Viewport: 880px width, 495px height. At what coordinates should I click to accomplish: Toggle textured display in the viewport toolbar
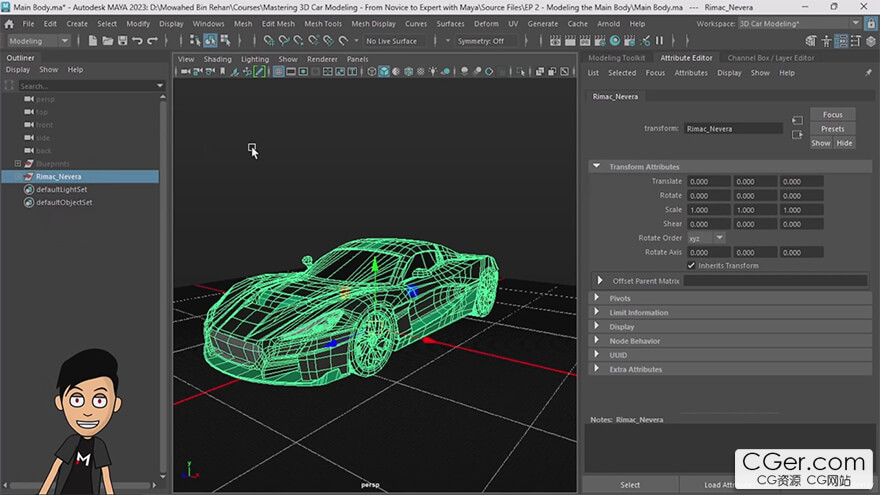point(420,72)
